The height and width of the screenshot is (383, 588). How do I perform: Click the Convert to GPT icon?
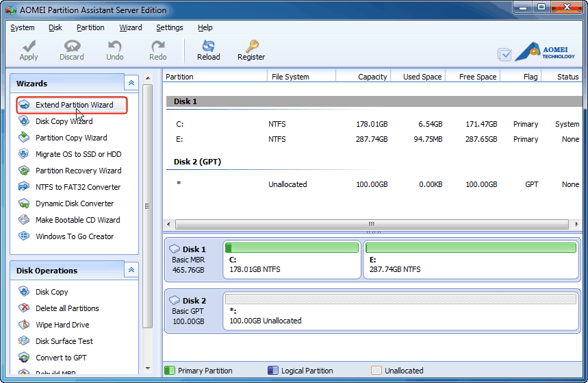coord(24,358)
